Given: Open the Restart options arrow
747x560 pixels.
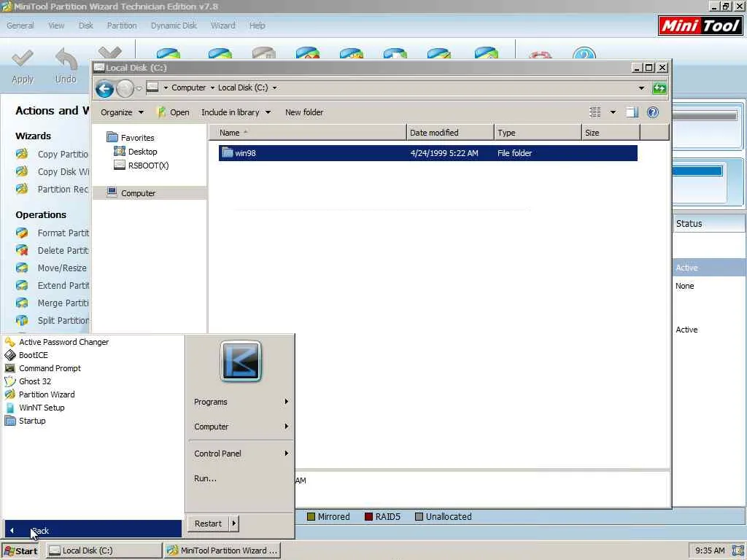Looking at the screenshot, I should point(233,524).
